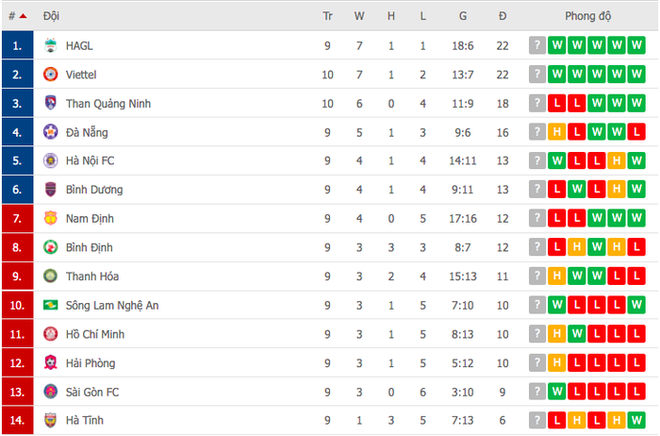Click the Hà Tĩnh team crest
This screenshot has height=436, width=660.
tap(51, 420)
